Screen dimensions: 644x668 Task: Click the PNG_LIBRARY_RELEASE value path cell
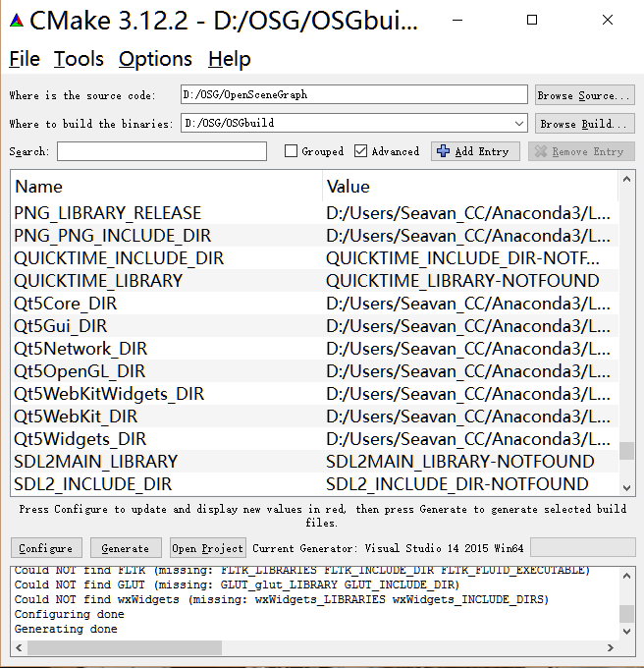pyautogui.click(x=470, y=213)
